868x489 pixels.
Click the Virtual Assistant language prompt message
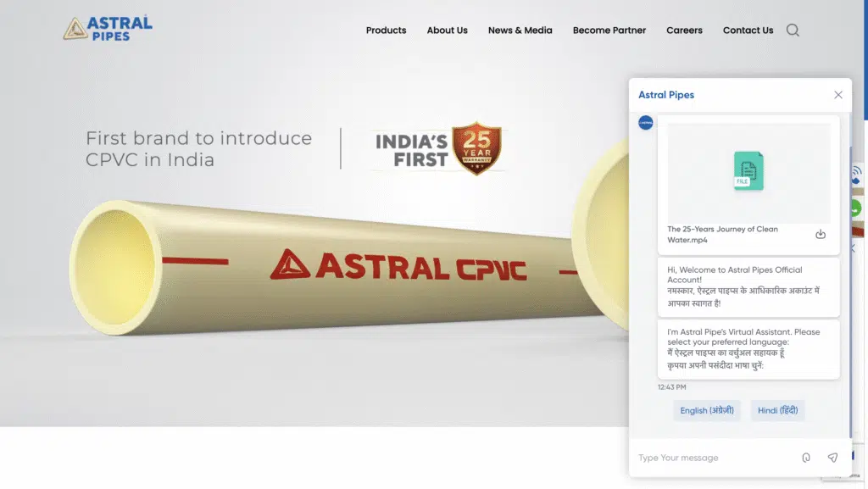pyautogui.click(x=748, y=349)
